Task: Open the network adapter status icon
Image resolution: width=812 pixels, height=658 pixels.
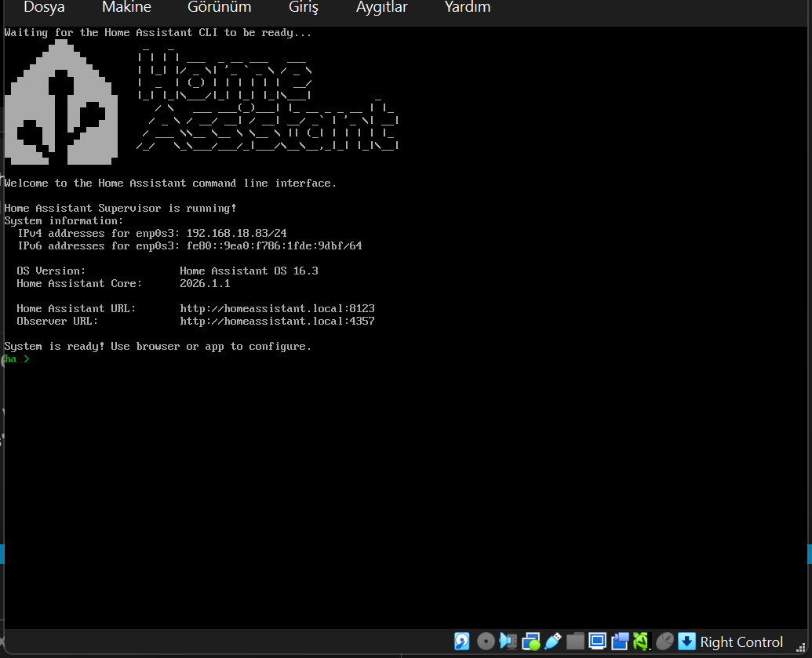Action: [x=531, y=642]
